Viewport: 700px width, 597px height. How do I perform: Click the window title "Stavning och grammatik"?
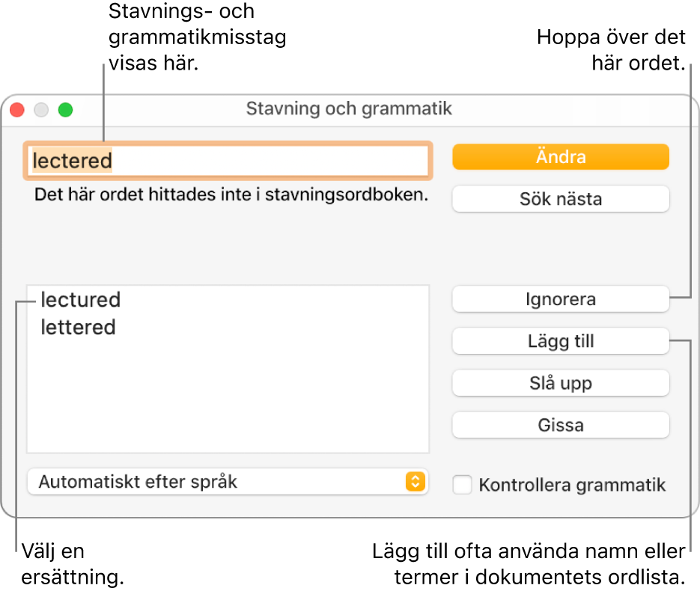(x=349, y=109)
